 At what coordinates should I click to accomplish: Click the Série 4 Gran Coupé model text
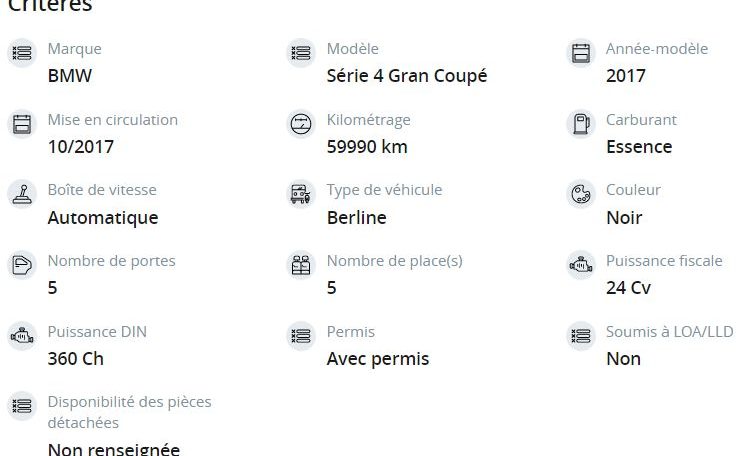tap(407, 76)
